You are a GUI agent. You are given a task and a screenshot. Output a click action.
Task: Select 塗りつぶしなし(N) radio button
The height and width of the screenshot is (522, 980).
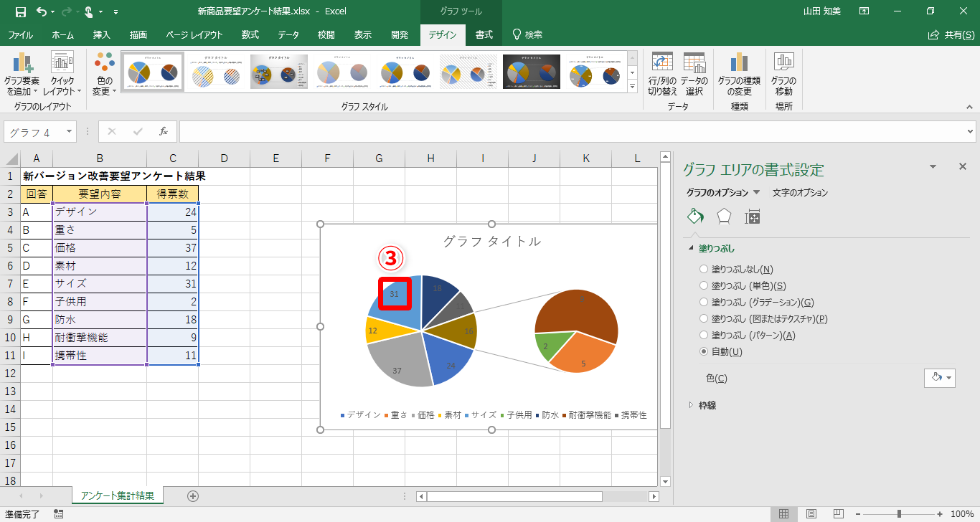pos(703,269)
